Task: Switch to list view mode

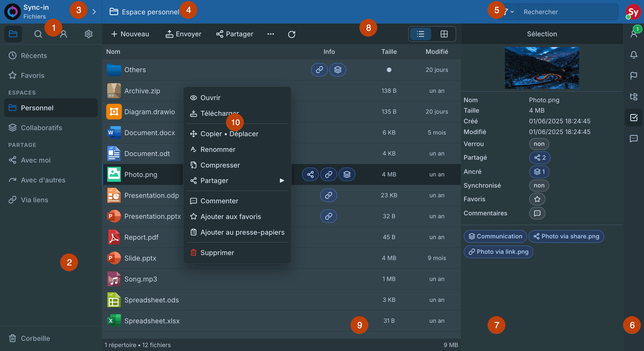Action: click(420, 34)
